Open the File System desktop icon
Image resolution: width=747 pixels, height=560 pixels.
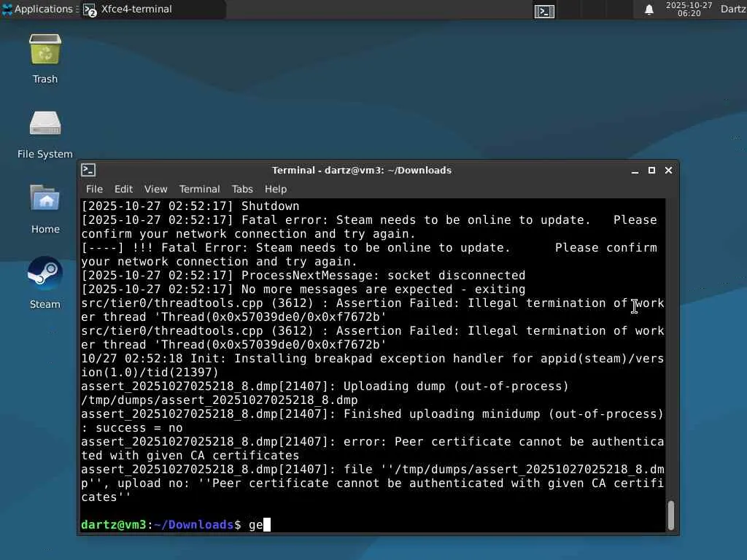point(45,134)
